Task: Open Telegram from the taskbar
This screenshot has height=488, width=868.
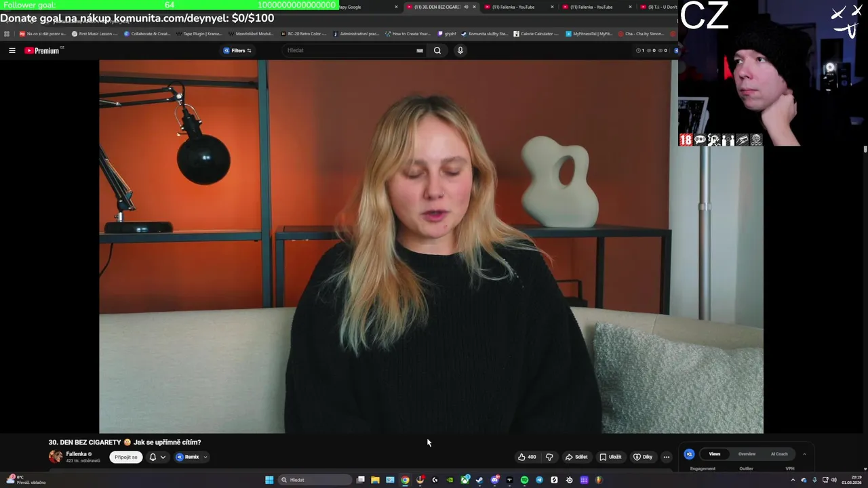Action: [539, 480]
